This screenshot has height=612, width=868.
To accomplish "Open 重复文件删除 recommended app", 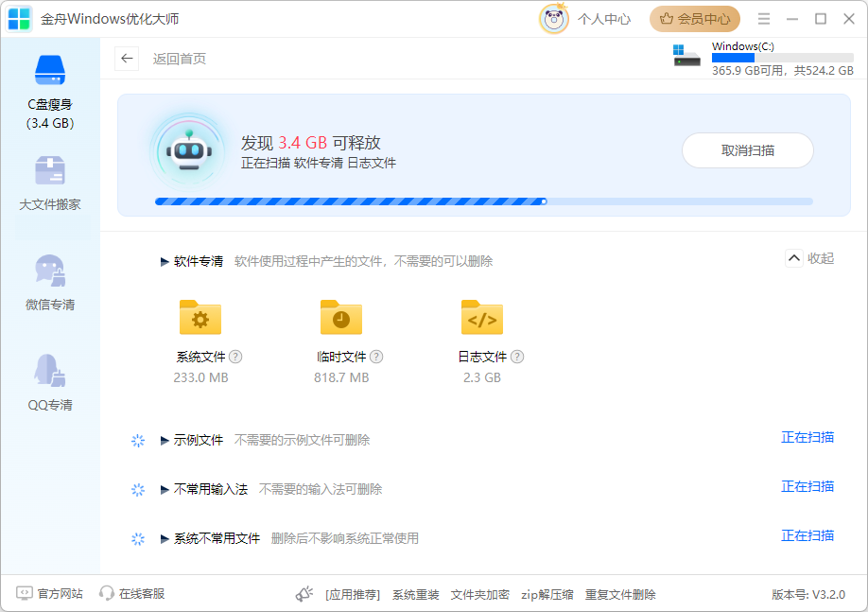I will tap(620, 595).
